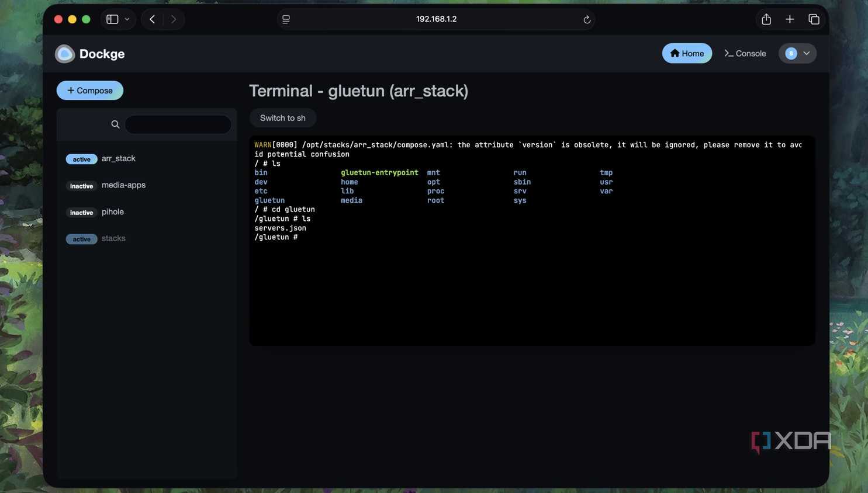Click the inactive badge beside pihole
Viewport: 868px width, 493px height.
pos(81,213)
